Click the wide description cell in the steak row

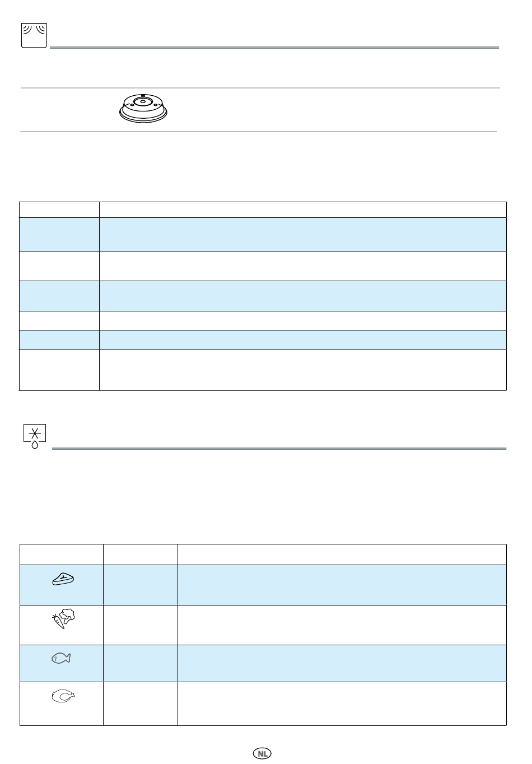342,585
